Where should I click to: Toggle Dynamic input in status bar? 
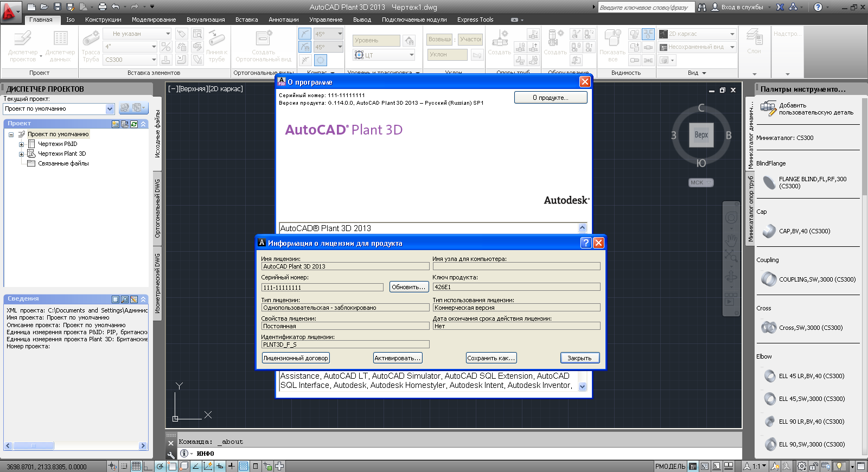coord(220,466)
